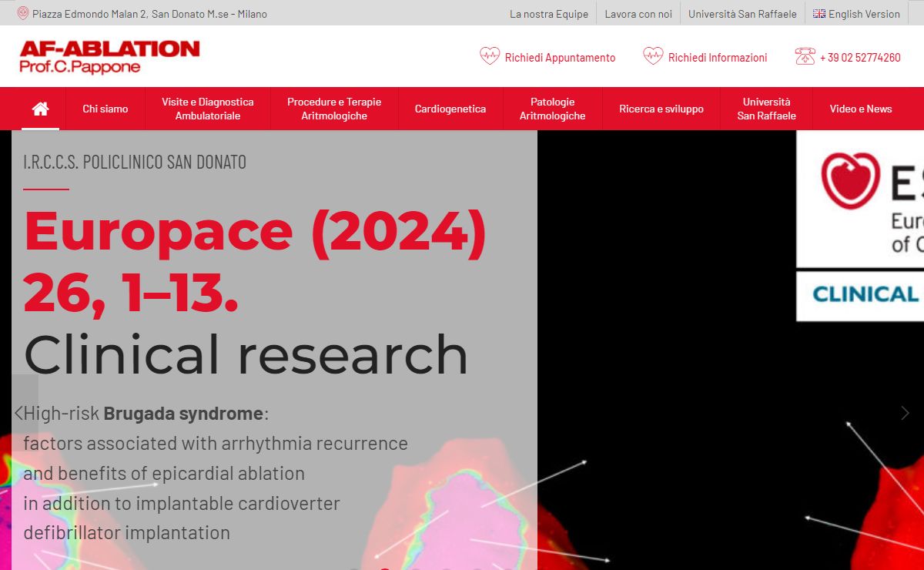Switch to English Version
This screenshot has height=570, width=924.
coord(864,14)
